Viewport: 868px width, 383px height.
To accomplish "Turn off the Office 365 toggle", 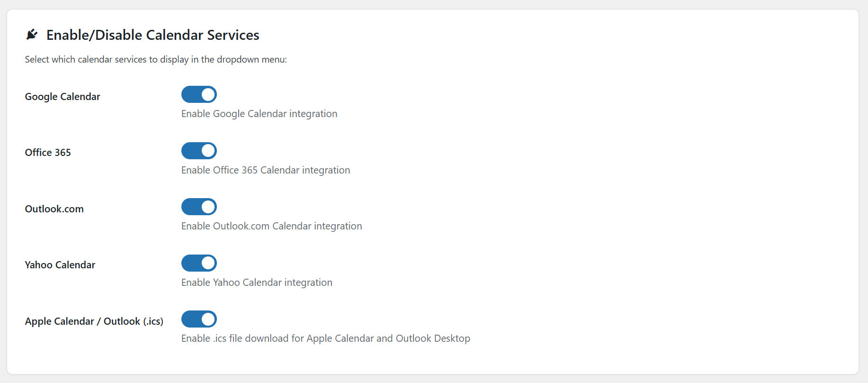I will pyautogui.click(x=199, y=151).
